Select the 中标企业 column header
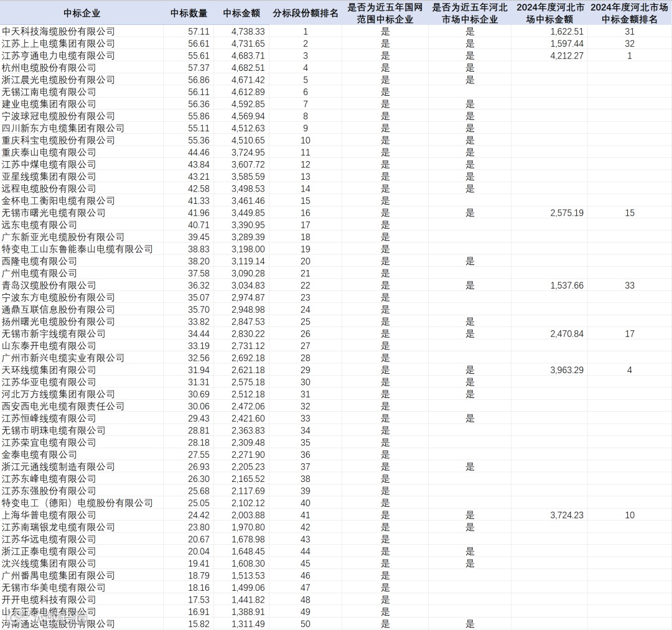The height and width of the screenshot is (630, 672). click(x=82, y=13)
